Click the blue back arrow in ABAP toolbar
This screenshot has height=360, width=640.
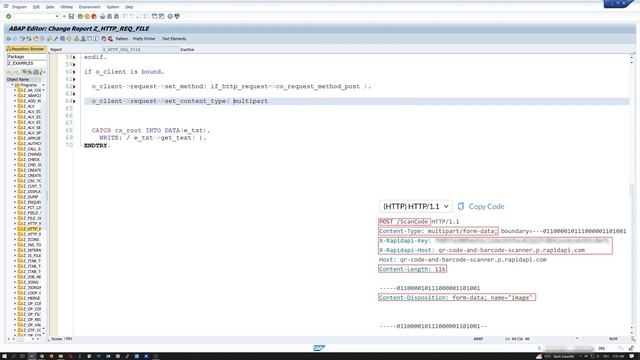click(x=9, y=39)
